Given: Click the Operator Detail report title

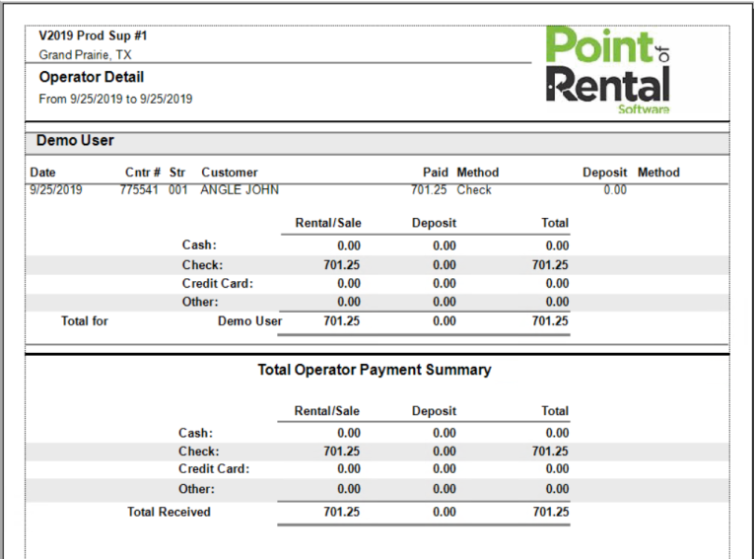Looking at the screenshot, I should point(92,77).
